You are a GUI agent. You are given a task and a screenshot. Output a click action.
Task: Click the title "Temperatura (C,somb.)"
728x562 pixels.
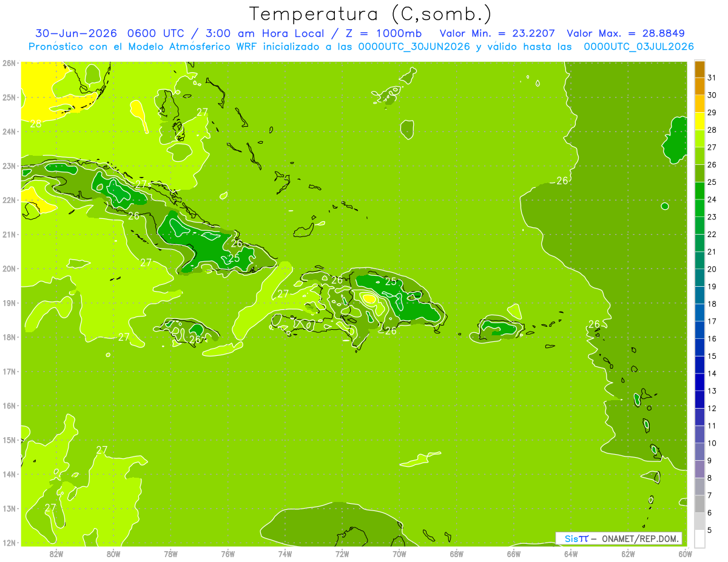[x=370, y=14]
